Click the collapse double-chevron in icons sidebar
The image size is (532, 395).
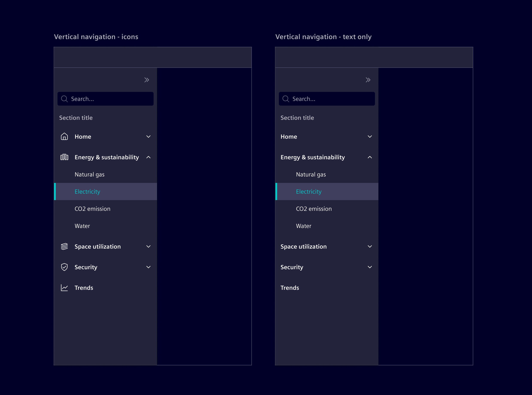147,80
